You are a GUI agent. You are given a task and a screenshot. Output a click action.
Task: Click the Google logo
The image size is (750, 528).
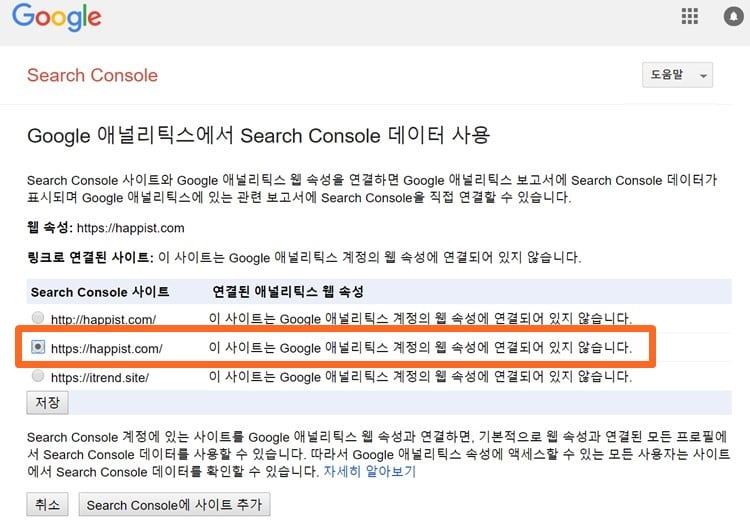pos(56,17)
